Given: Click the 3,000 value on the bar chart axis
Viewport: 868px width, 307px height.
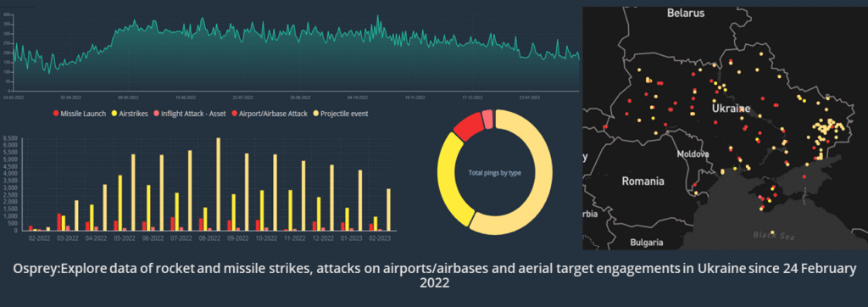Looking at the screenshot, I should pos(10,188).
